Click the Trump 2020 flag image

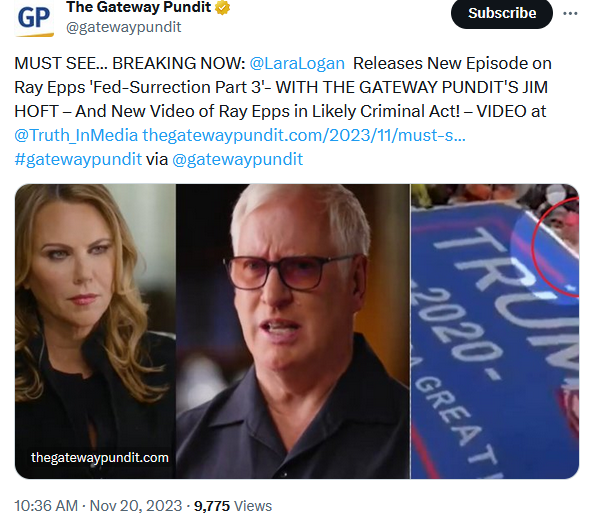(495, 331)
